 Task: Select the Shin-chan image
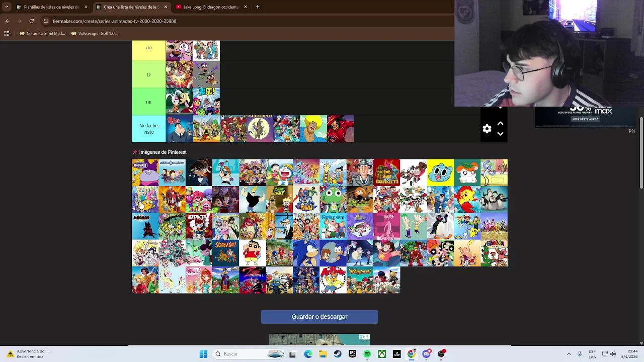point(253,253)
